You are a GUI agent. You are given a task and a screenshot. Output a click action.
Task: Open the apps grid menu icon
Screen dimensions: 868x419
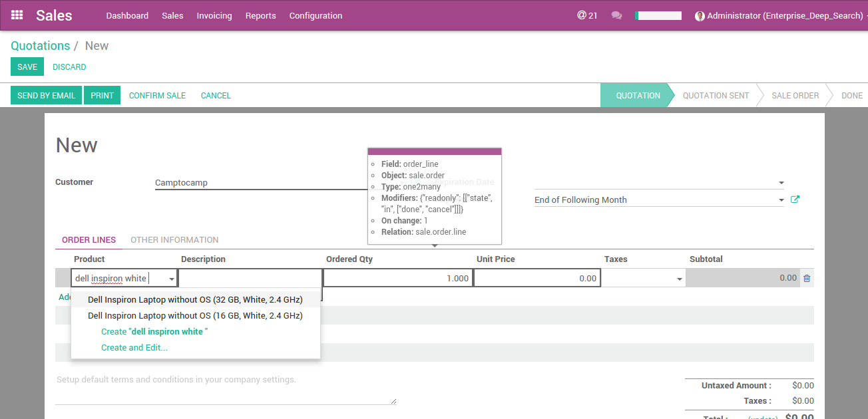[17, 15]
